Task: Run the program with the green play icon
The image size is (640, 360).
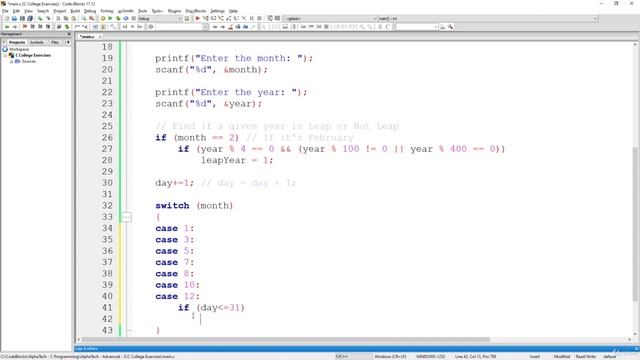Action: point(110,18)
